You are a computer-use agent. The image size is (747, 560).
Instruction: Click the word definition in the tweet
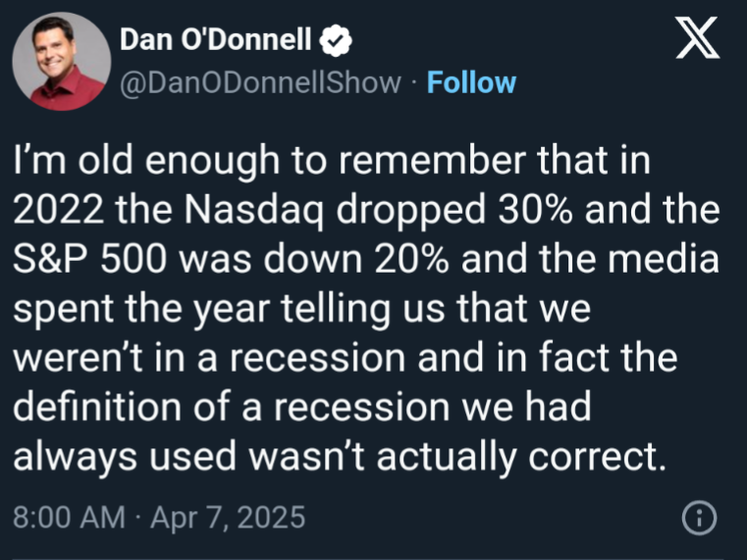click(x=97, y=407)
